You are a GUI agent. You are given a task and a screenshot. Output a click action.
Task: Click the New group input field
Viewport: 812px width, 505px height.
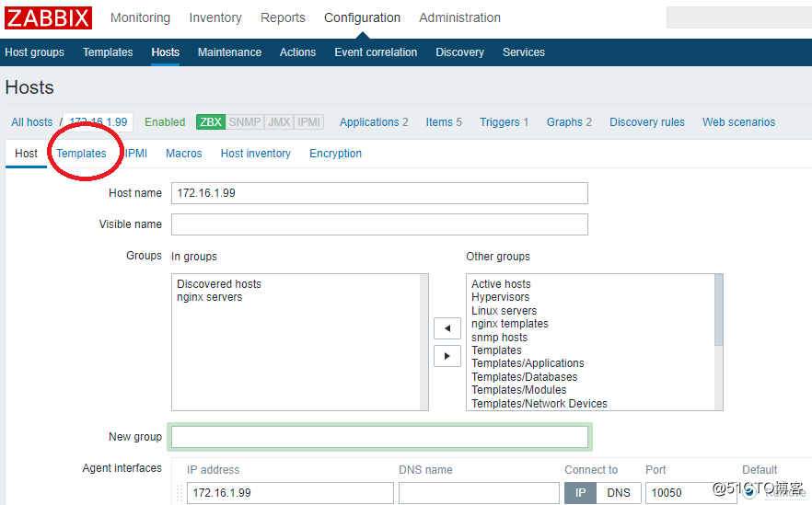379,437
